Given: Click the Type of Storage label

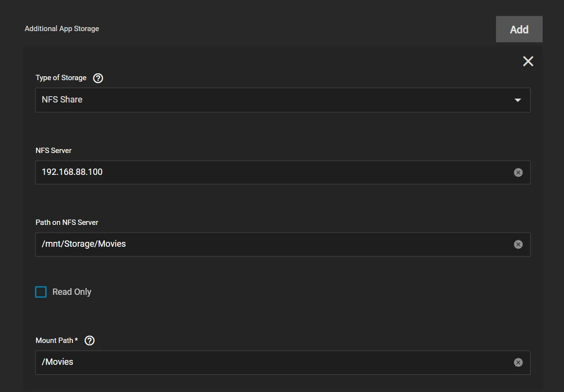Looking at the screenshot, I should tap(61, 78).
